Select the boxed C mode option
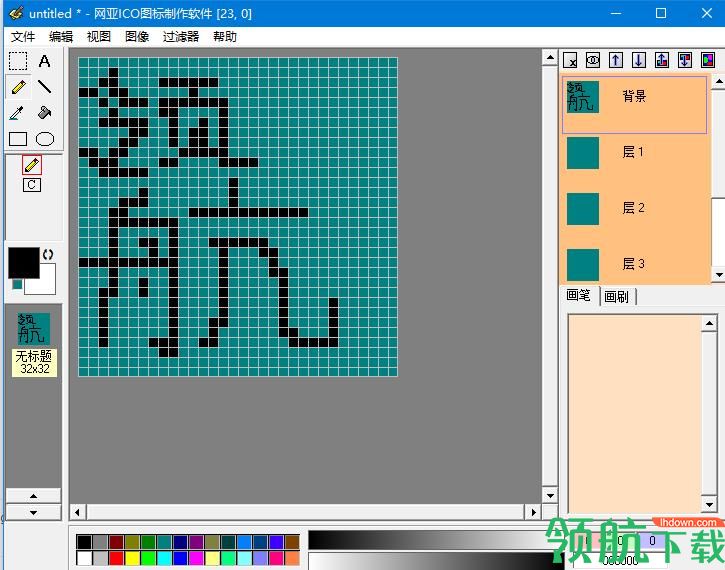The height and width of the screenshot is (570, 725). tap(32, 185)
